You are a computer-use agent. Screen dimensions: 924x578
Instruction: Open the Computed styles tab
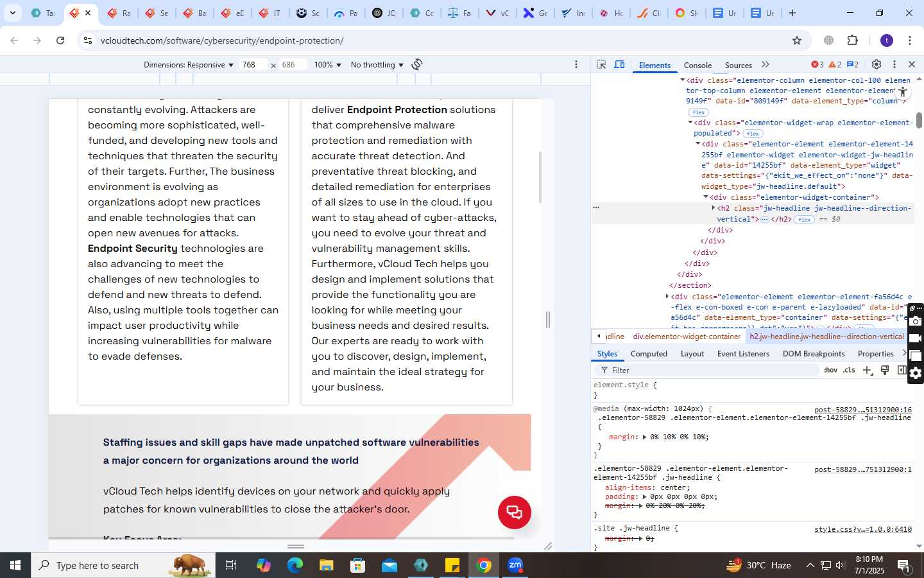(x=649, y=354)
